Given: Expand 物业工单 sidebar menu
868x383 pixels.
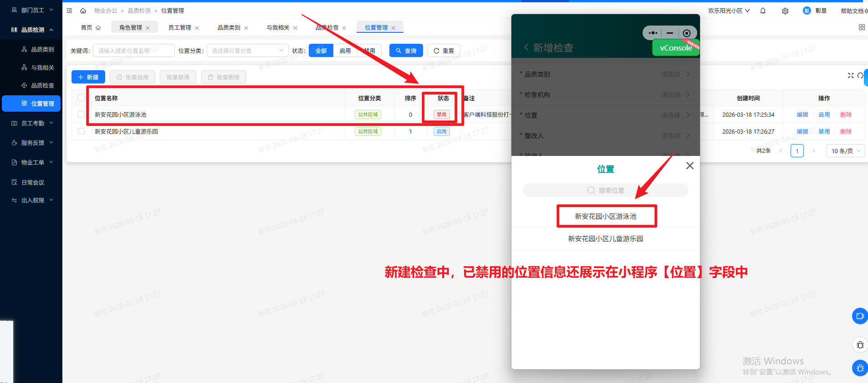Looking at the screenshot, I should pyautogui.click(x=31, y=162).
